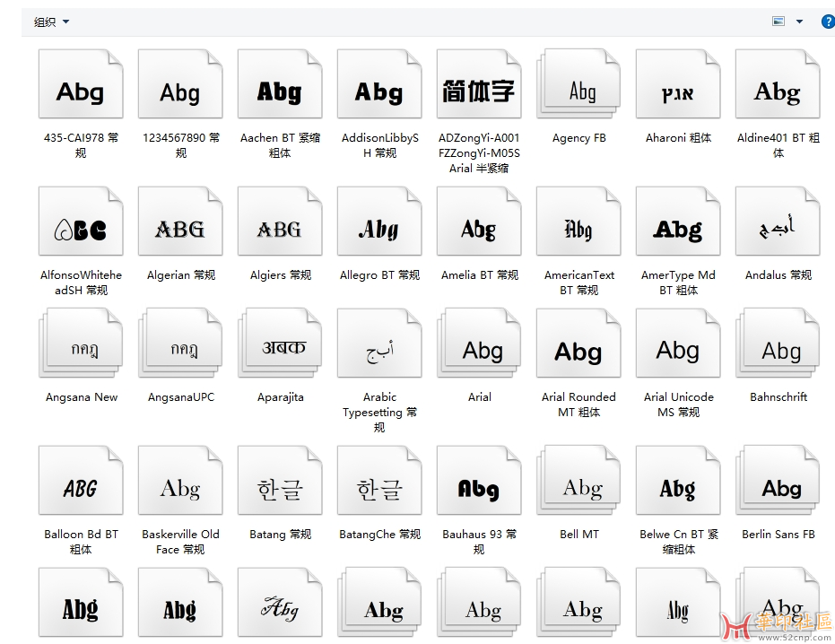Viewport: 835px width, 644px height.
Task: Select the Agency FB font family icon
Action: pos(578,83)
